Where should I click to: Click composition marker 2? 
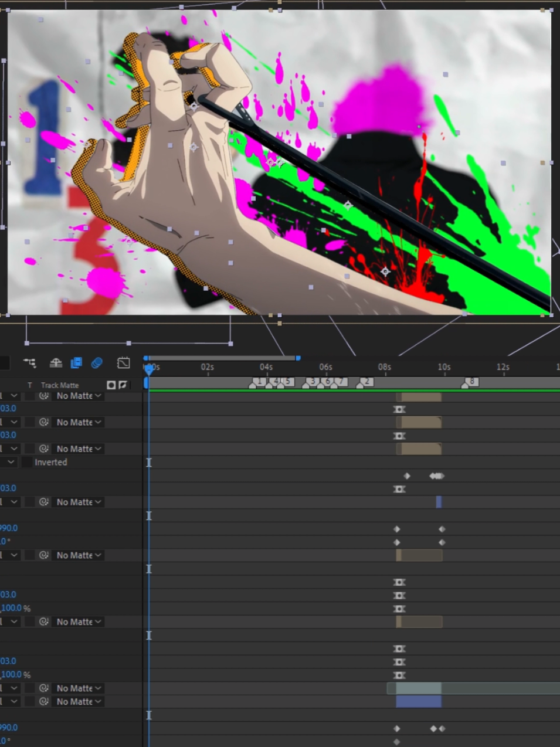point(365,382)
